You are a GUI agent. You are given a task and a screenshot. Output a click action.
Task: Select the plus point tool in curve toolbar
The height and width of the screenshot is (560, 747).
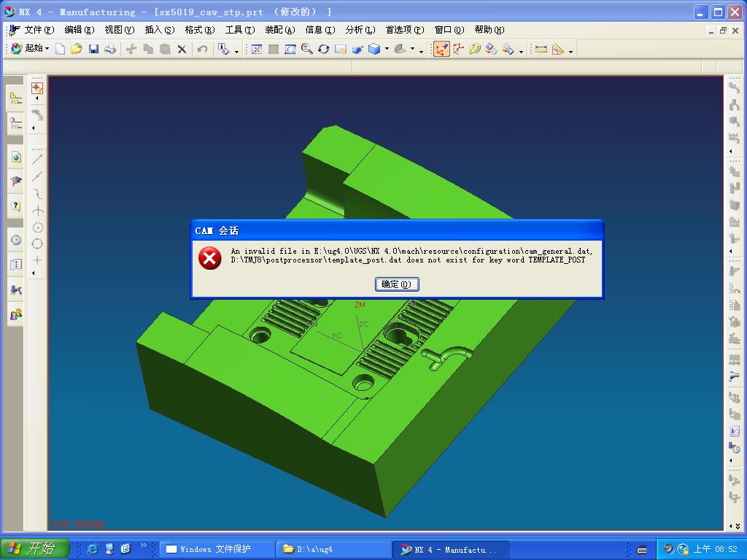pos(37,260)
